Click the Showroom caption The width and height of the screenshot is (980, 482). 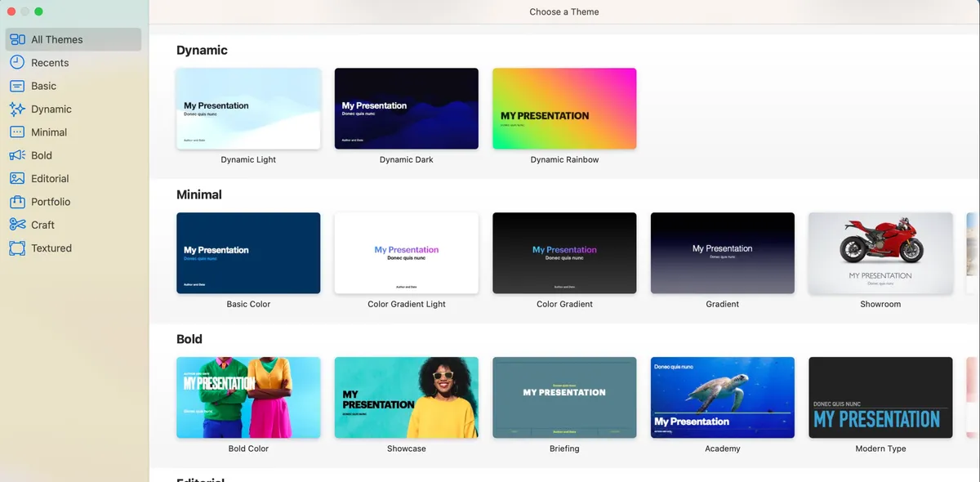click(x=880, y=304)
